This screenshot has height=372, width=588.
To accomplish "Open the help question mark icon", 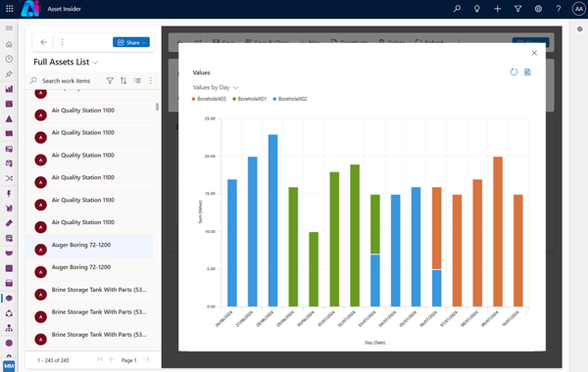I will pos(559,8).
